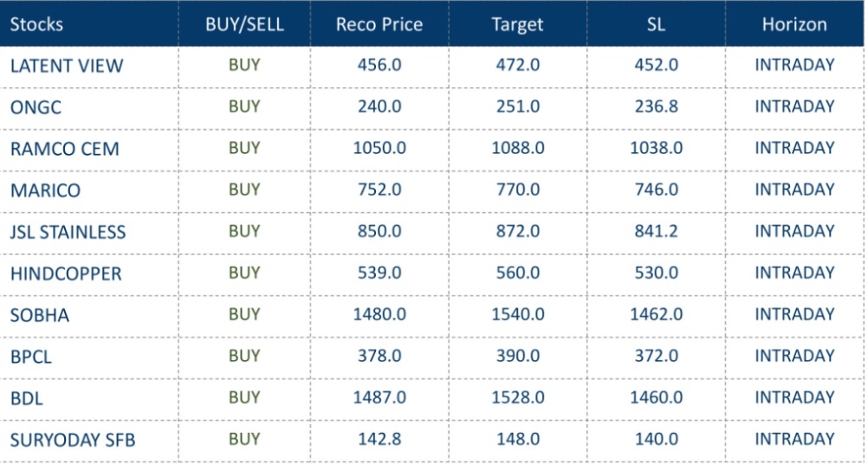Open the LATENT VIEW stock row
This screenshot has height=464, width=868.
[x=67, y=66]
